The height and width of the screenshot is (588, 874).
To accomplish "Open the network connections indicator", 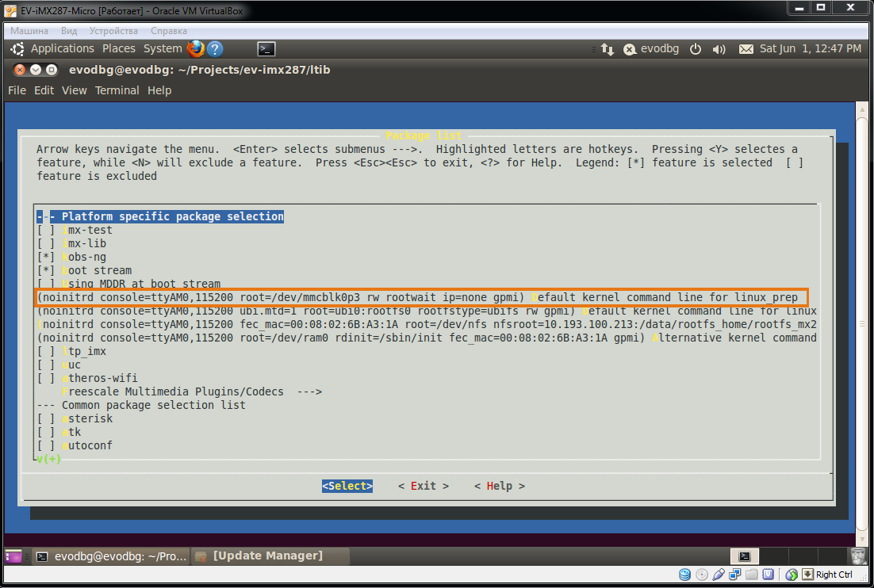I will click(x=607, y=49).
